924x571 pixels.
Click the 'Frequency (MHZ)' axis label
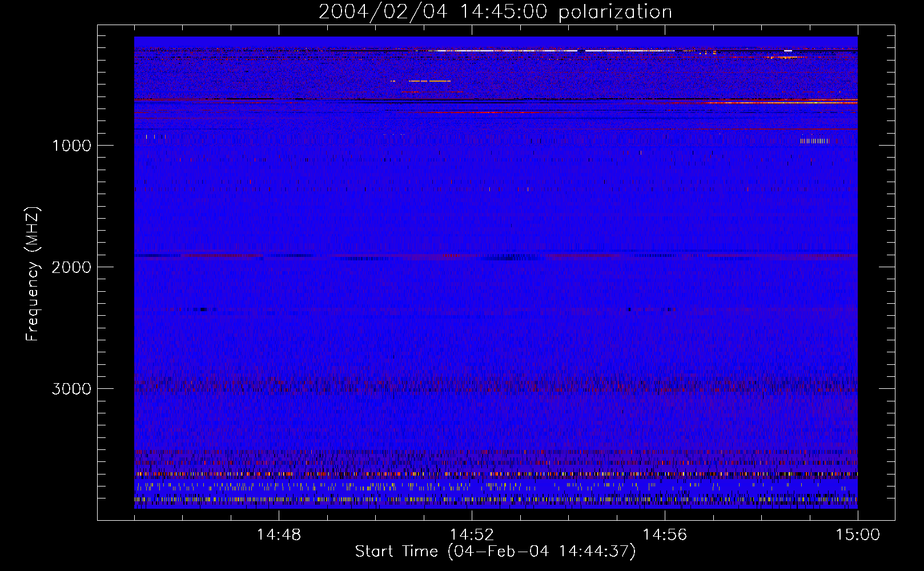(x=33, y=274)
